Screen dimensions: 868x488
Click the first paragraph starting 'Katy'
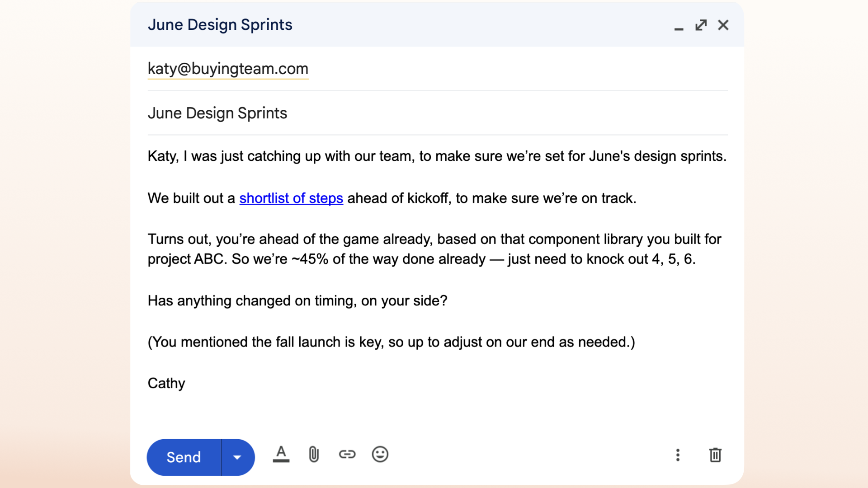click(436, 156)
